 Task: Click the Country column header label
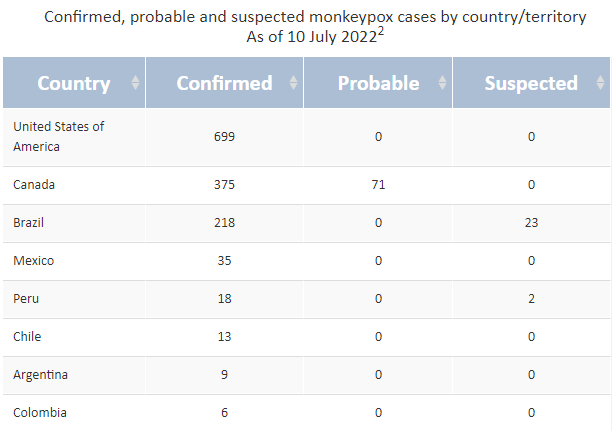pos(74,83)
